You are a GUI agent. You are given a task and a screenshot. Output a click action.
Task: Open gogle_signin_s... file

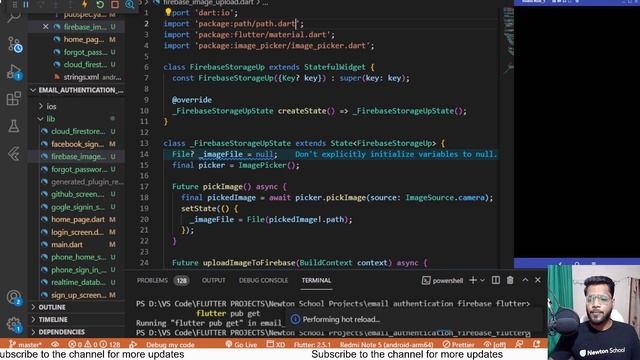click(x=77, y=207)
